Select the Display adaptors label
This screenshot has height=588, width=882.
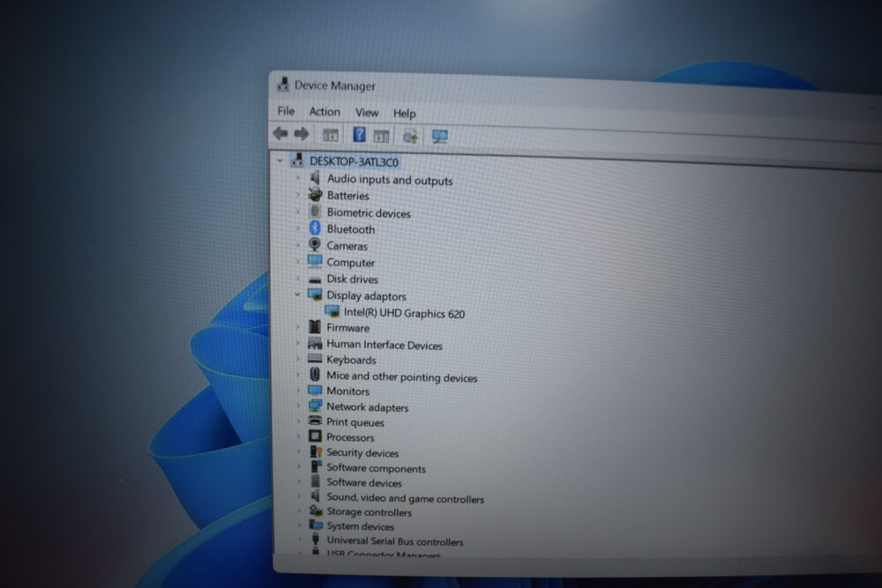(366, 295)
